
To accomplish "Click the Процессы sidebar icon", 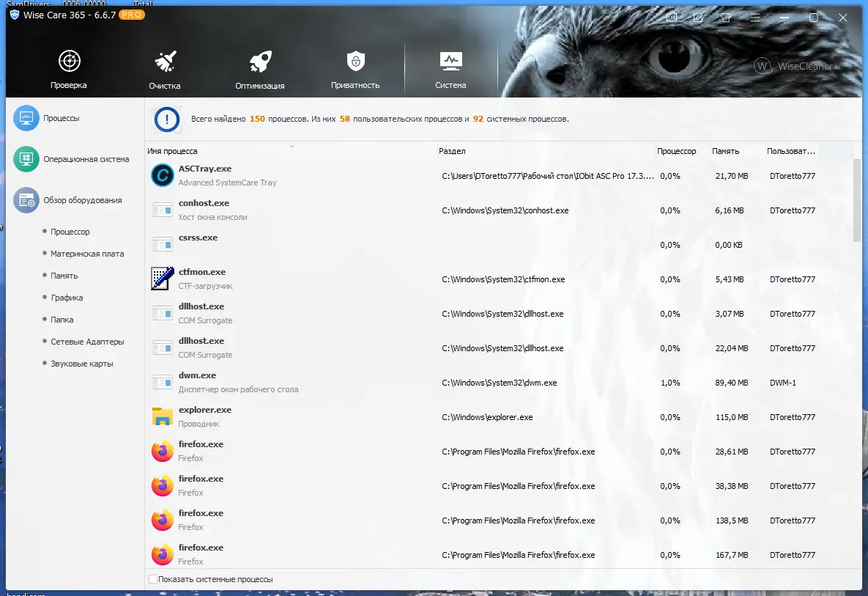I will pyautogui.click(x=26, y=118).
